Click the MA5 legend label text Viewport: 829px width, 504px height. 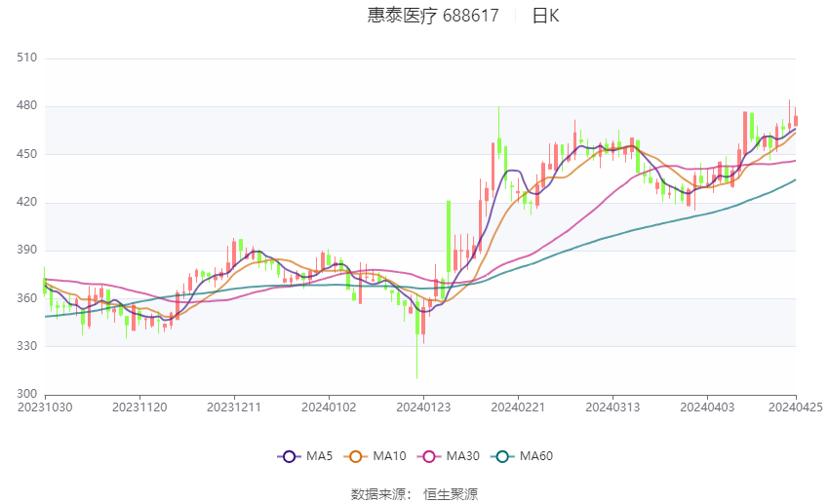319,456
